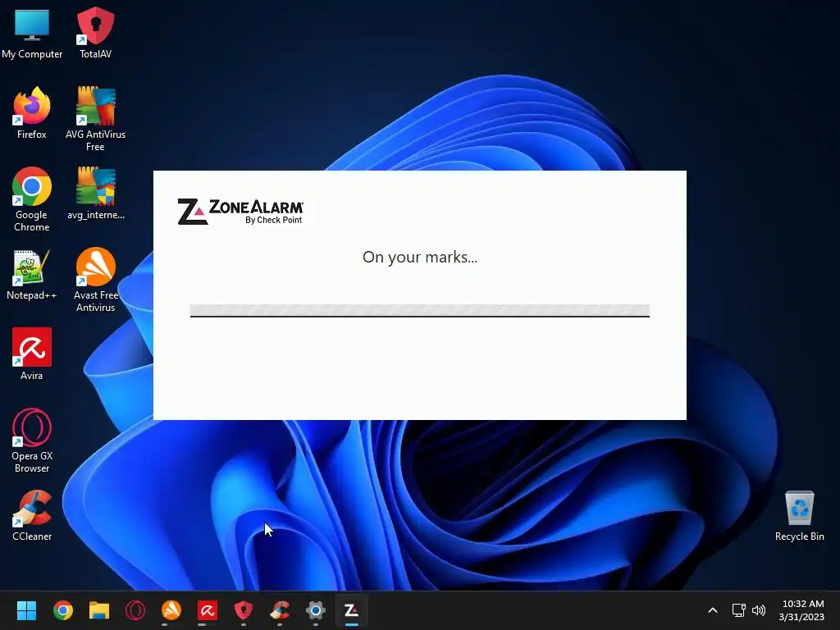Switch to CCleaner in the taskbar
The width and height of the screenshot is (840, 630).
point(280,610)
